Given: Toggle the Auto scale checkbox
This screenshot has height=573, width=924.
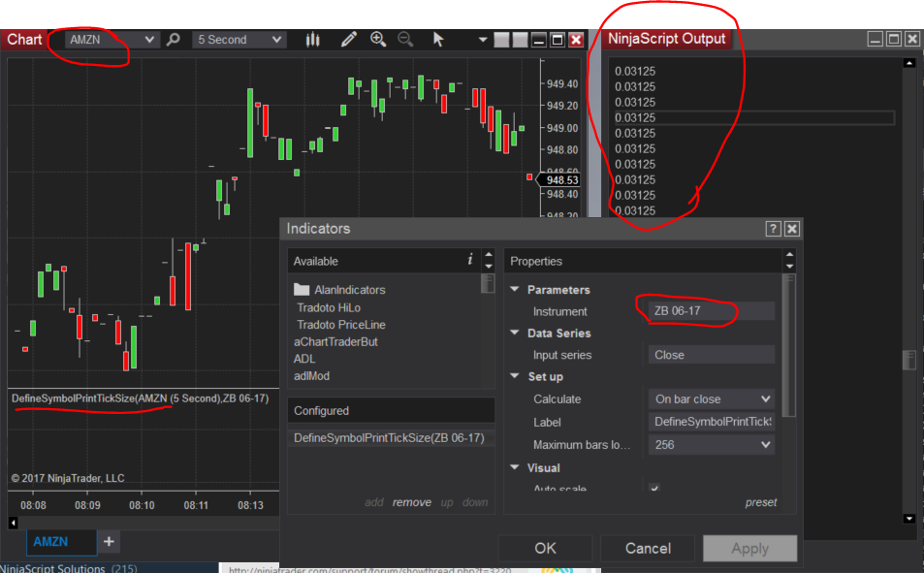Looking at the screenshot, I should click(x=654, y=488).
